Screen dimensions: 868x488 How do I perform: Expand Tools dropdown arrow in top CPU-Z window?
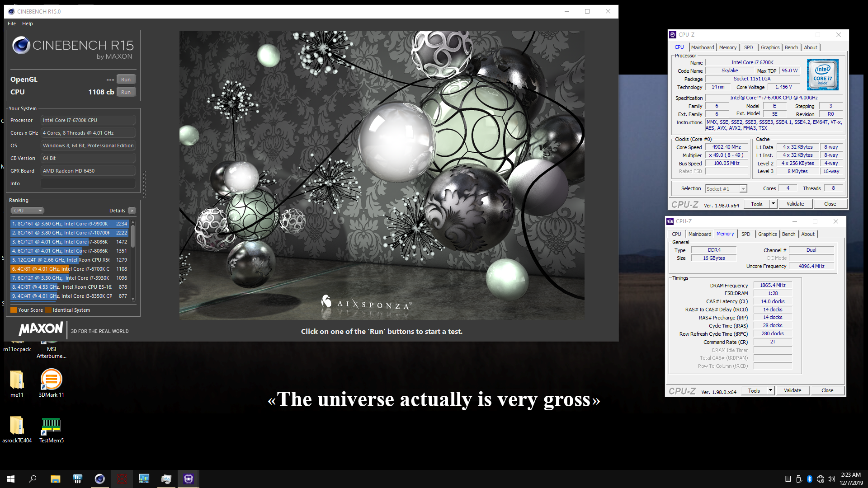pyautogui.click(x=773, y=204)
